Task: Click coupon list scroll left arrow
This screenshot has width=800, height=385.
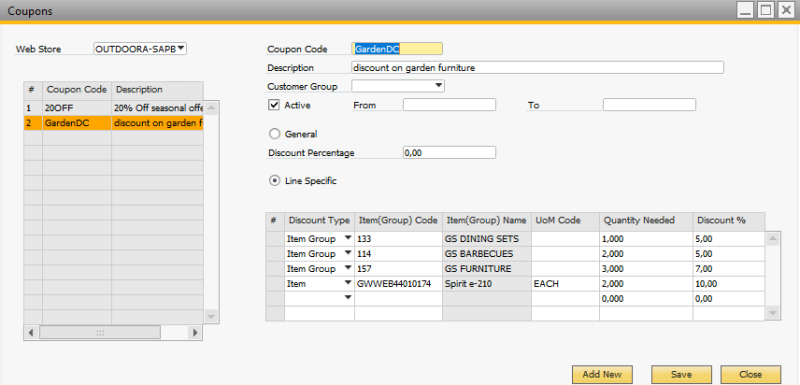Action: [31, 332]
